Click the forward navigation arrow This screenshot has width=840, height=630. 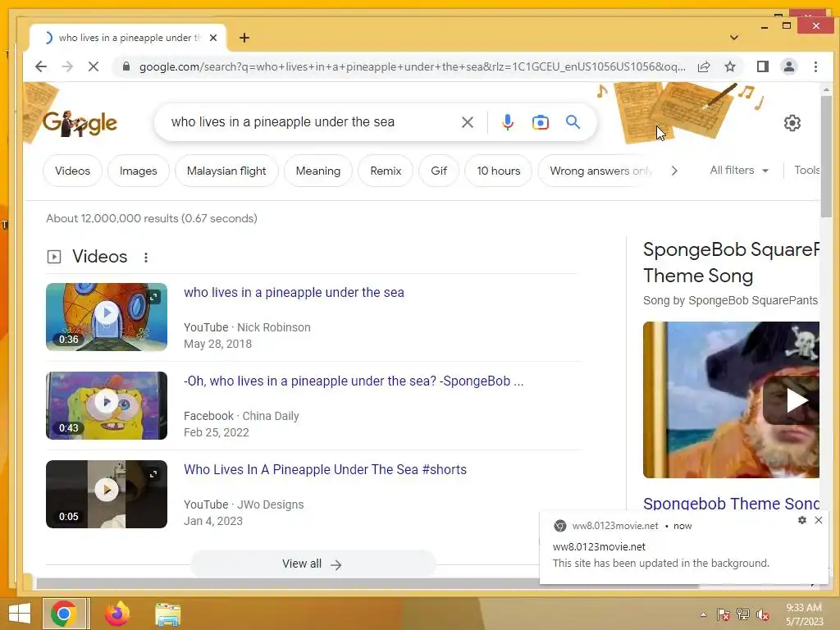point(67,66)
